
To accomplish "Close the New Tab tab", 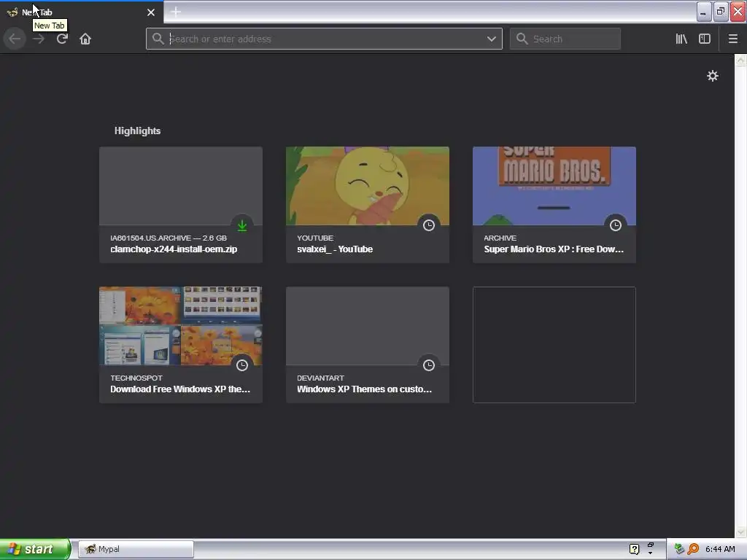I will coord(151,12).
